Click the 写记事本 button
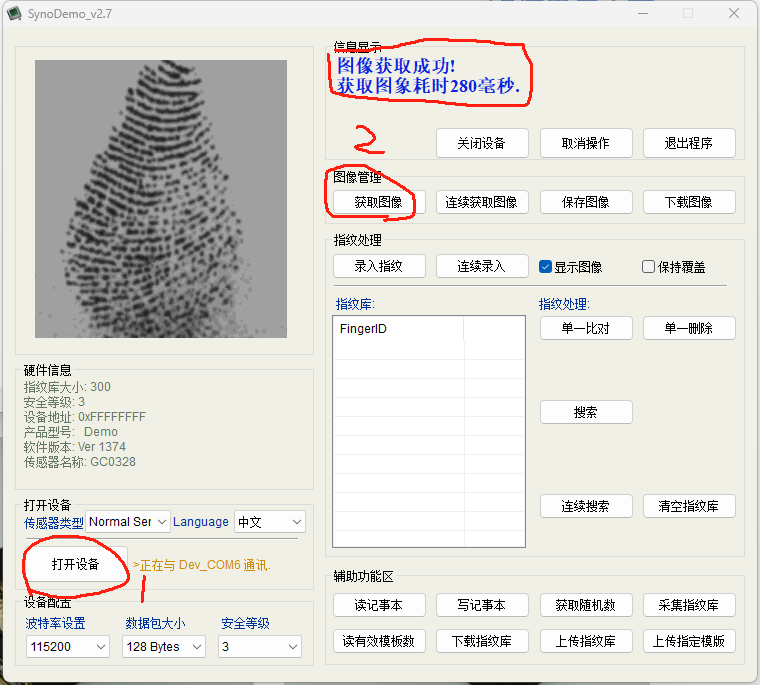Screen dimensions: 760x685 (482, 605)
